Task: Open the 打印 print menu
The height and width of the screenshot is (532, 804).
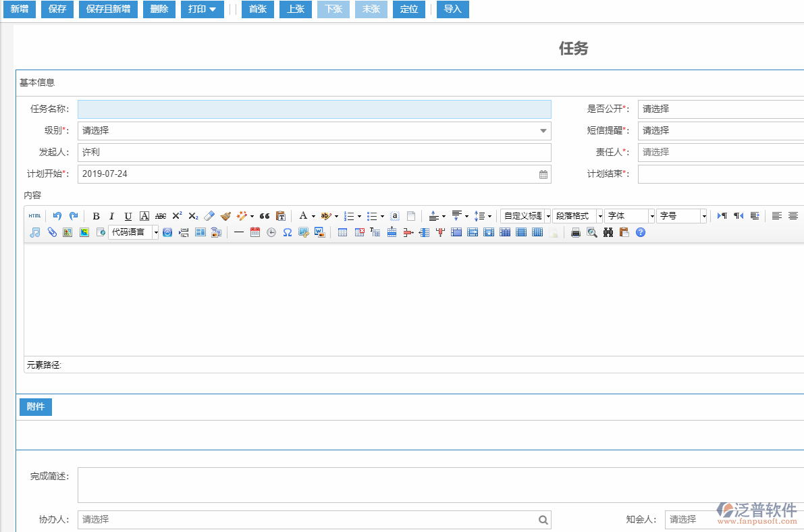Action: point(201,9)
